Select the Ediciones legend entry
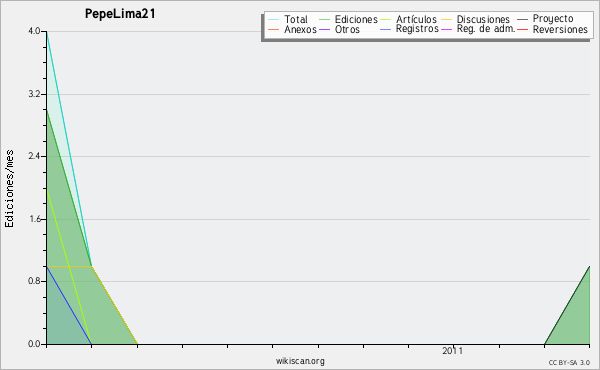Screen dimensions: 600x370 pyautogui.click(x=356, y=19)
